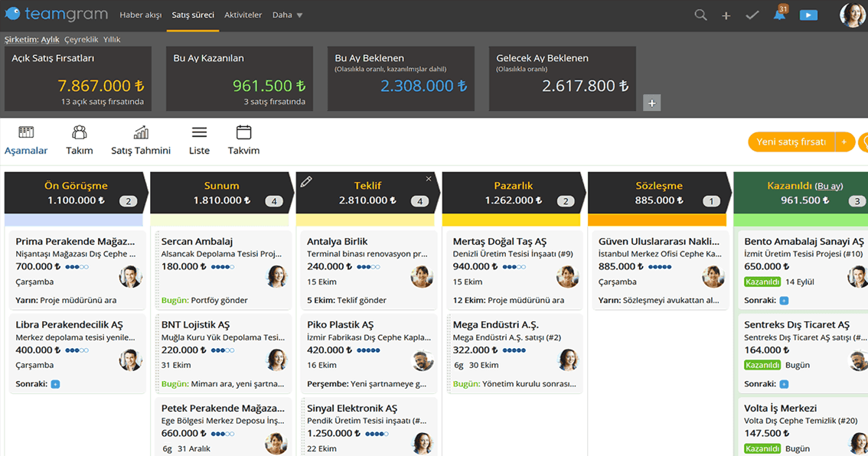Click the teamgram logo
Screen dimensions: 868x456
56,14
